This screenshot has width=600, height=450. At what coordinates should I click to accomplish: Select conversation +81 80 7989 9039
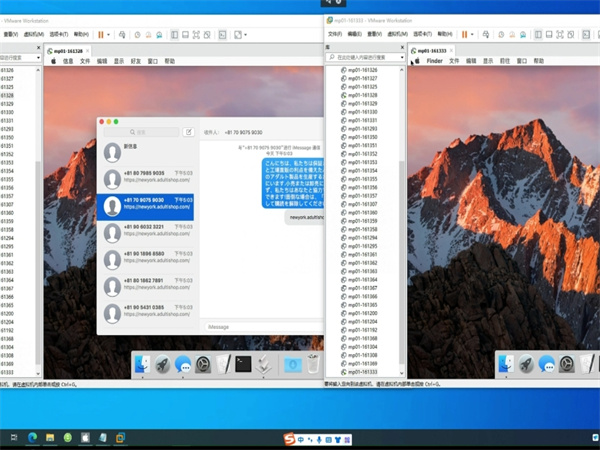click(x=150, y=178)
